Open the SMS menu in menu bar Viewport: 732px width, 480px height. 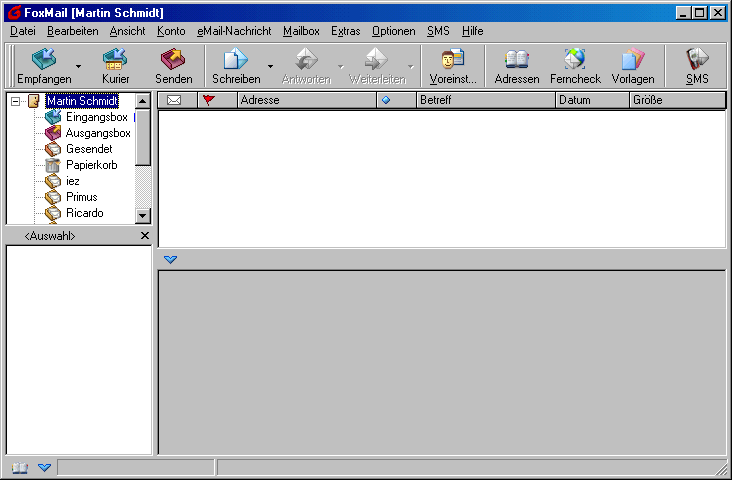(438, 31)
